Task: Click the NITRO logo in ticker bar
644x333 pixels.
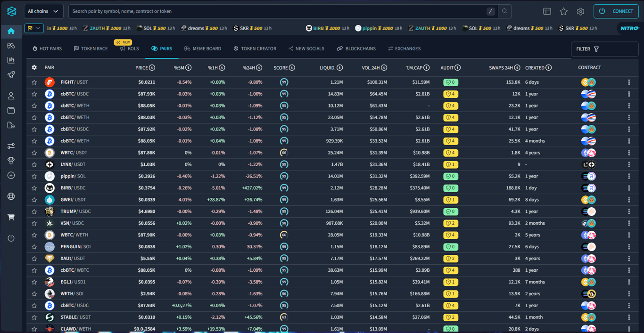Action: click(x=629, y=28)
